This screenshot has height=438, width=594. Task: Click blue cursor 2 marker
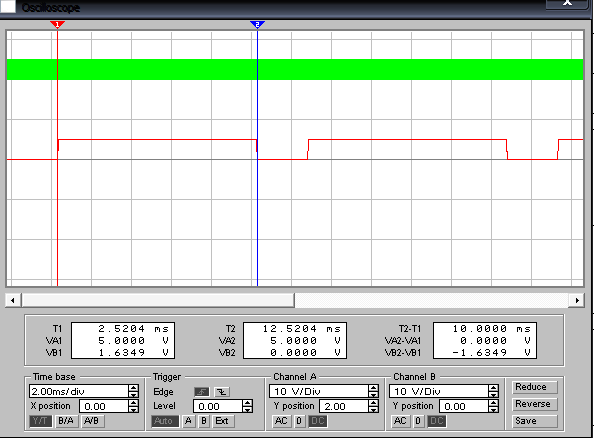257,25
